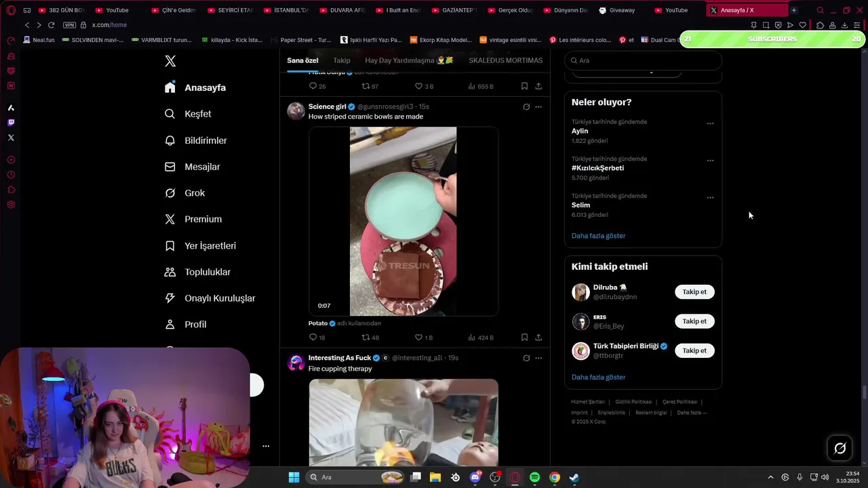
Task: Open Mesajlar in the sidebar
Action: (193, 167)
